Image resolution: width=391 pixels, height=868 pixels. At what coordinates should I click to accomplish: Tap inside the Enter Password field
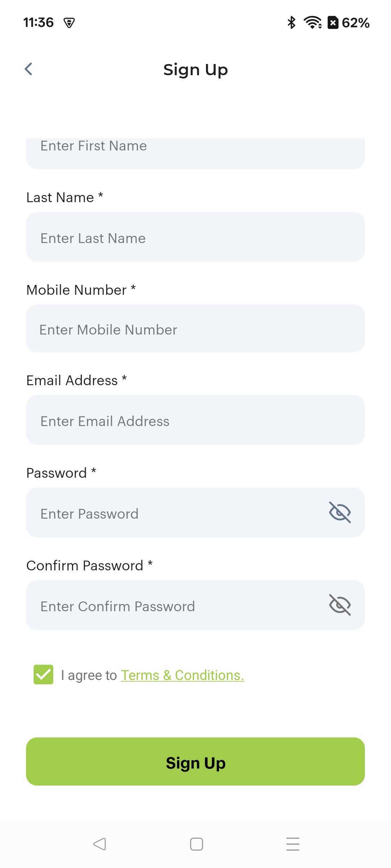click(174, 513)
